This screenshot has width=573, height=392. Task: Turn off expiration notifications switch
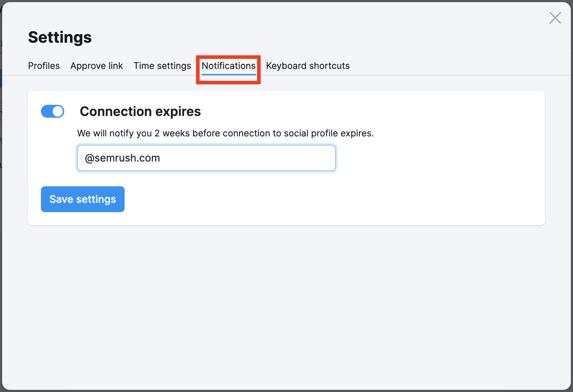(x=52, y=111)
